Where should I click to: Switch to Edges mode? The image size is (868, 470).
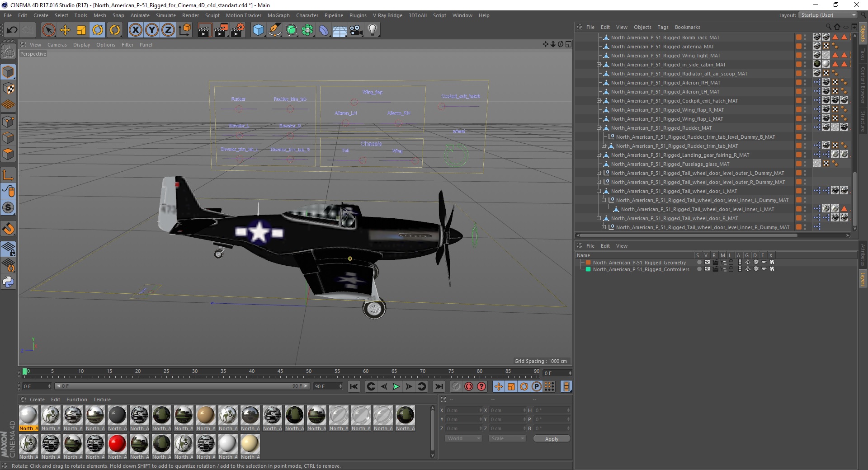coord(8,137)
